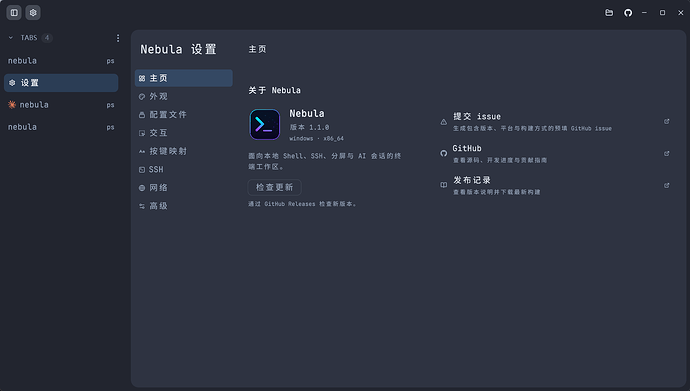Image resolution: width=690 pixels, height=391 pixels.
Task: Toggle the sidebar panel icon
Action: pos(14,13)
